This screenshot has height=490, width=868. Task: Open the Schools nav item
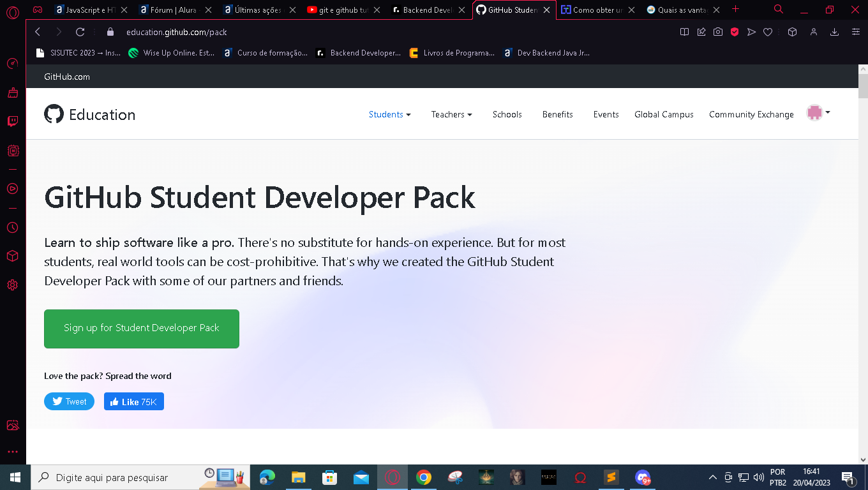(x=507, y=114)
